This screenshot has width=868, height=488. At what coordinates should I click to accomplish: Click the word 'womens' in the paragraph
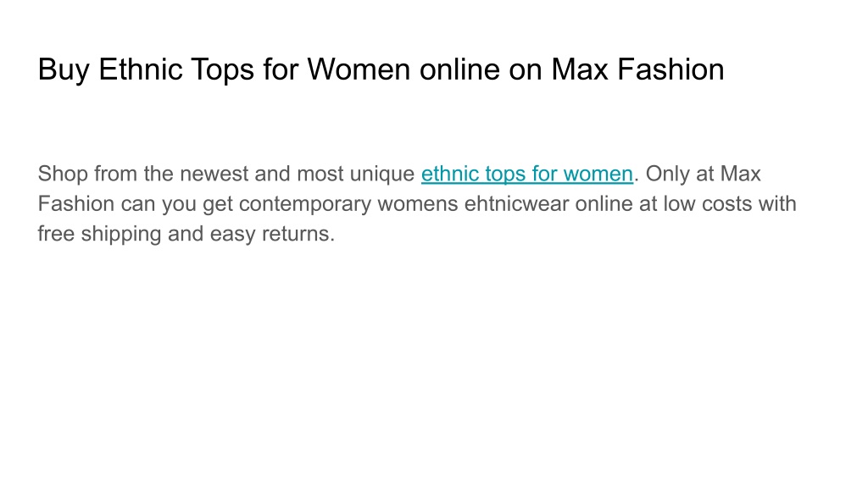point(418,204)
